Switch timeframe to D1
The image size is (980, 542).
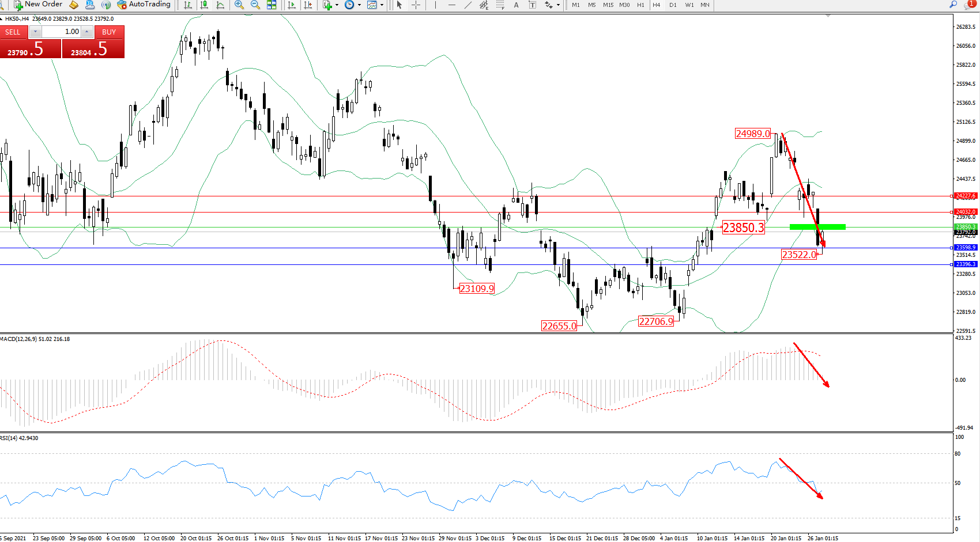pyautogui.click(x=673, y=5)
